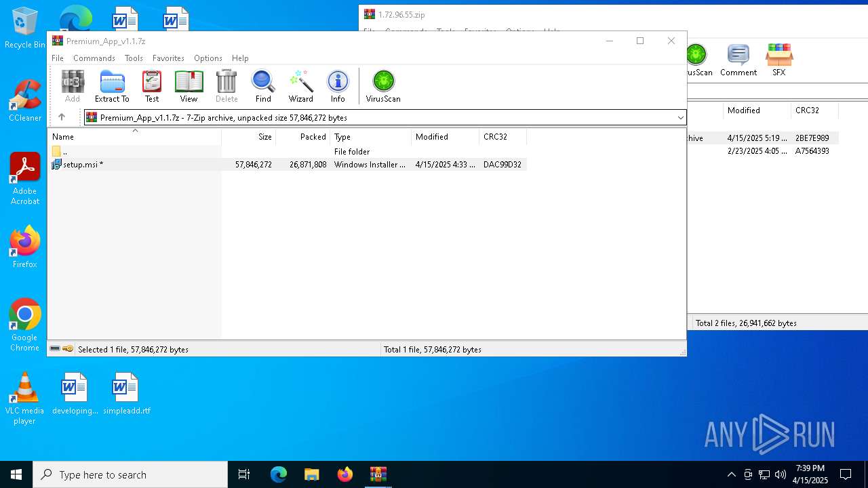This screenshot has width=868, height=488.
Task: Click the network tray icon
Action: [764, 474]
